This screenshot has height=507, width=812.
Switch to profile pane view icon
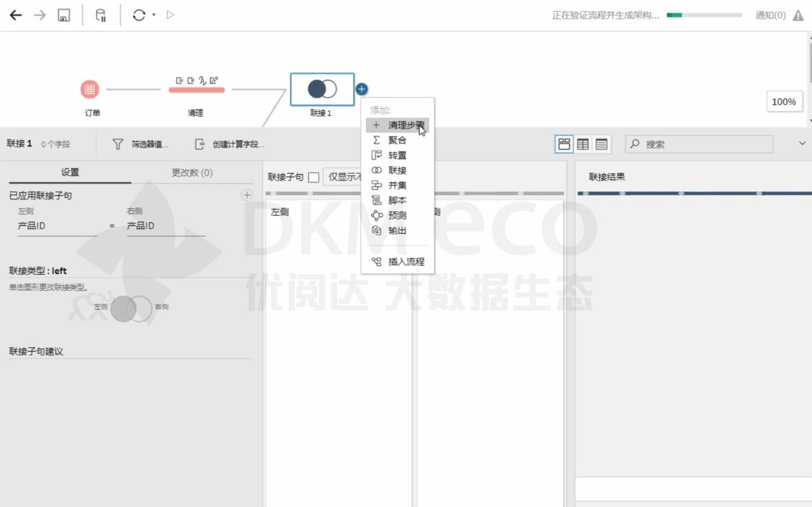[564, 144]
